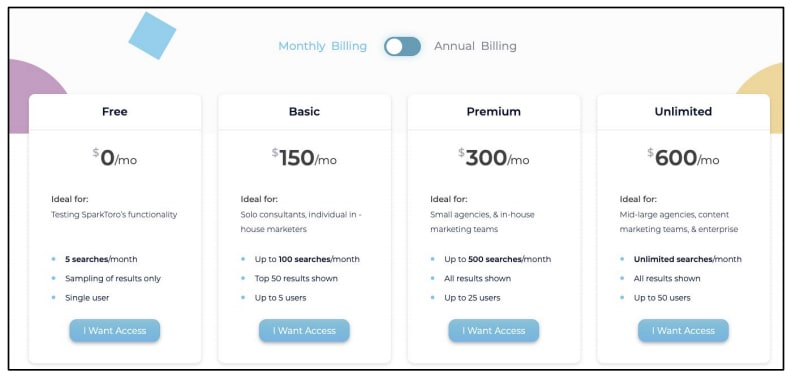Click Up to 100 searches/month bullet
The width and height of the screenshot is (790, 377).
tap(307, 259)
